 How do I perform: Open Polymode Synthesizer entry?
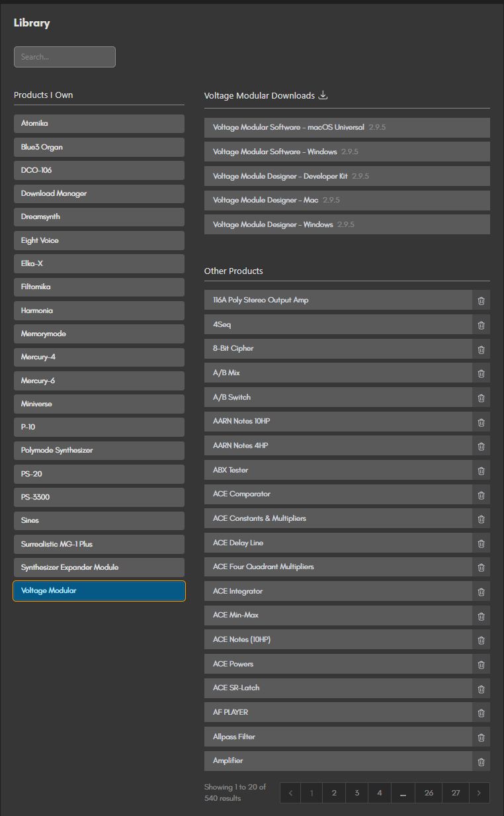point(99,451)
